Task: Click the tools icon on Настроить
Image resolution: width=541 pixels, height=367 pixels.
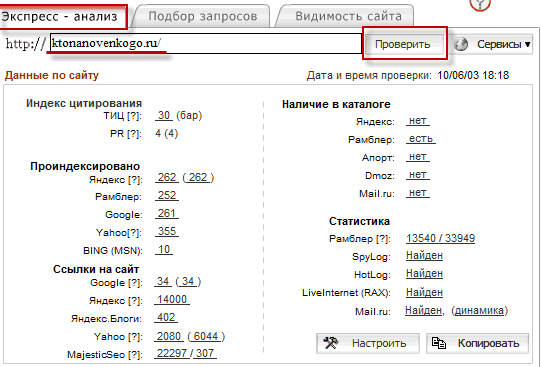Action: pyautogui.click(x=331, y=343)
